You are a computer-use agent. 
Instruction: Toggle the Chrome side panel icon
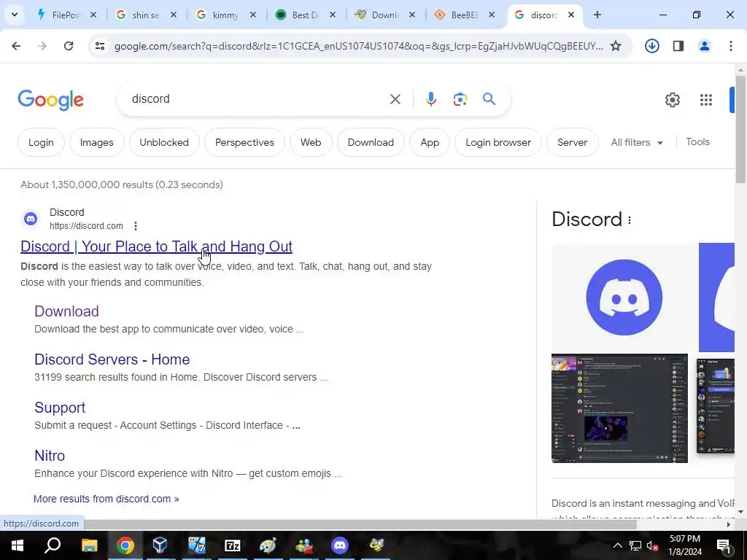[678, 46]
